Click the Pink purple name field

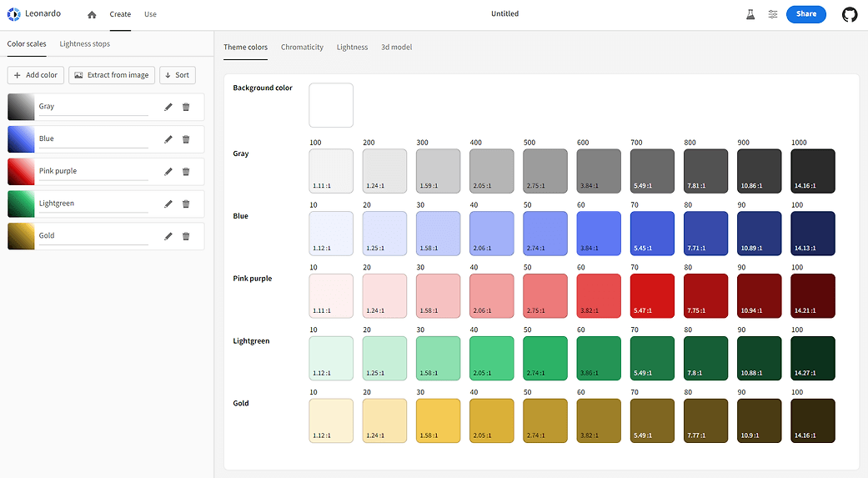tap(93, 171)
